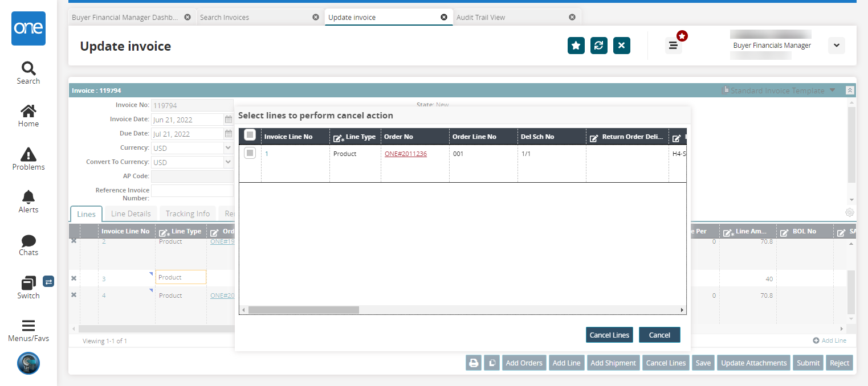This screenshot has height=386, width=868.
Task: Expand the Currency dropdown
Action: [x=229, y=147]
